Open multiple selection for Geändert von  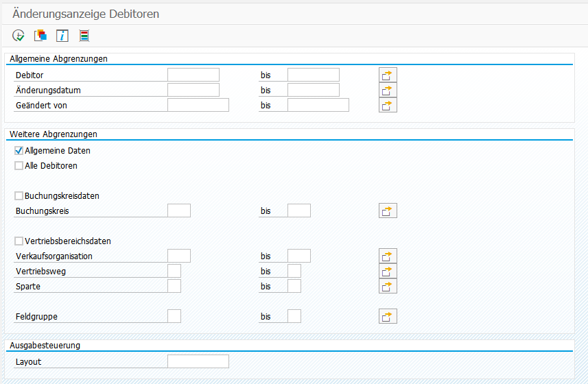pos(388,105)
